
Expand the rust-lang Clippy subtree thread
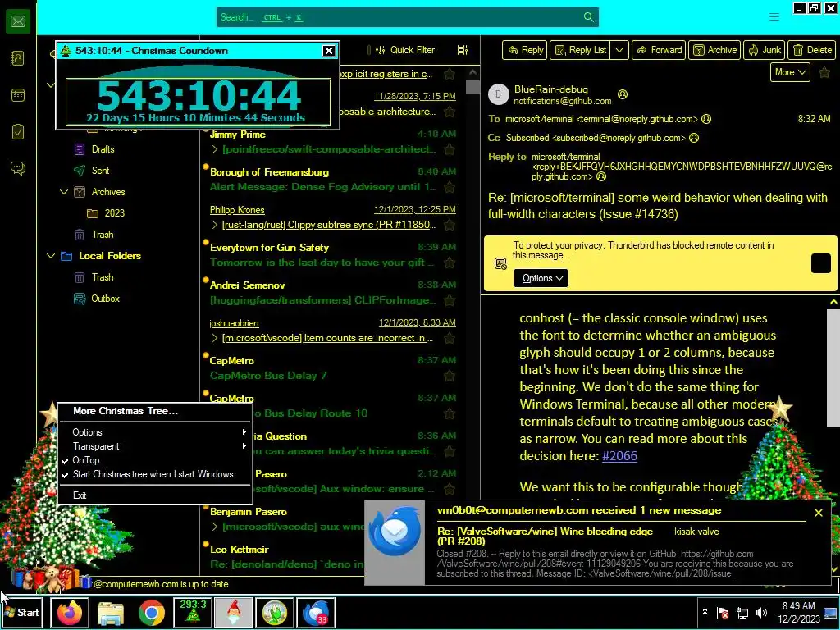point(215,225)
